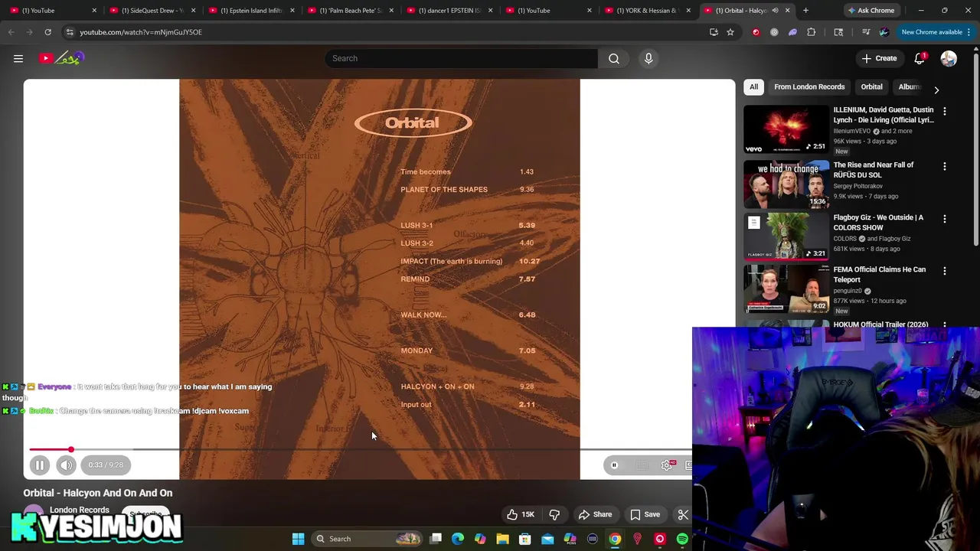Open options for RÜFÜS DU SOL video
Viewport: 980px width, 551px height.
click(945, 166)
